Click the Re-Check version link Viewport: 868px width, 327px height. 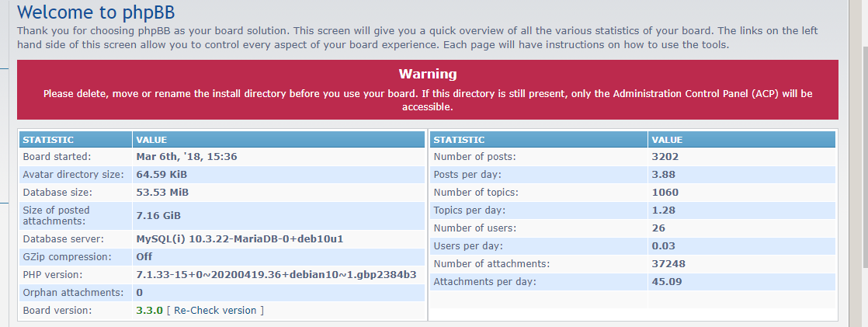click(214, 311)
